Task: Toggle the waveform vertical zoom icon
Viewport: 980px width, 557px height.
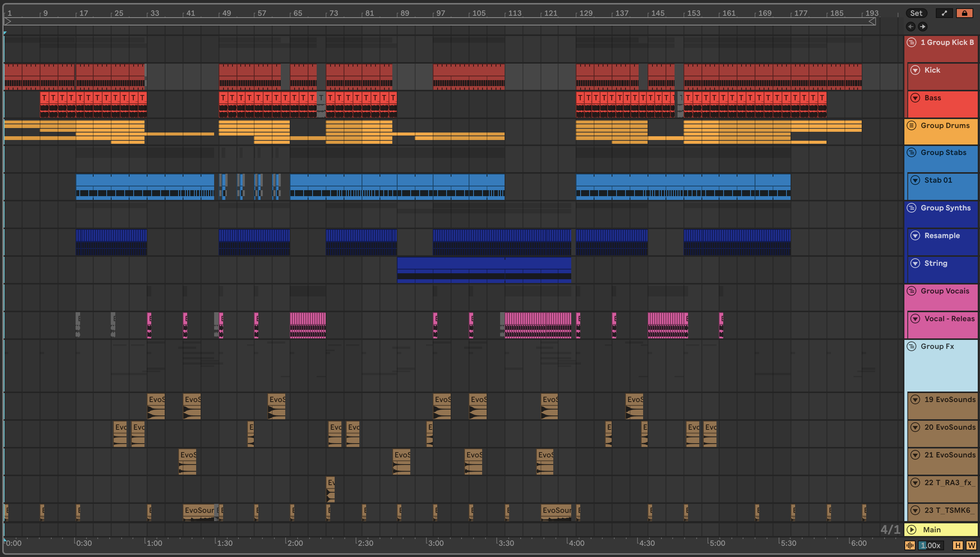Action: [910, 545]
